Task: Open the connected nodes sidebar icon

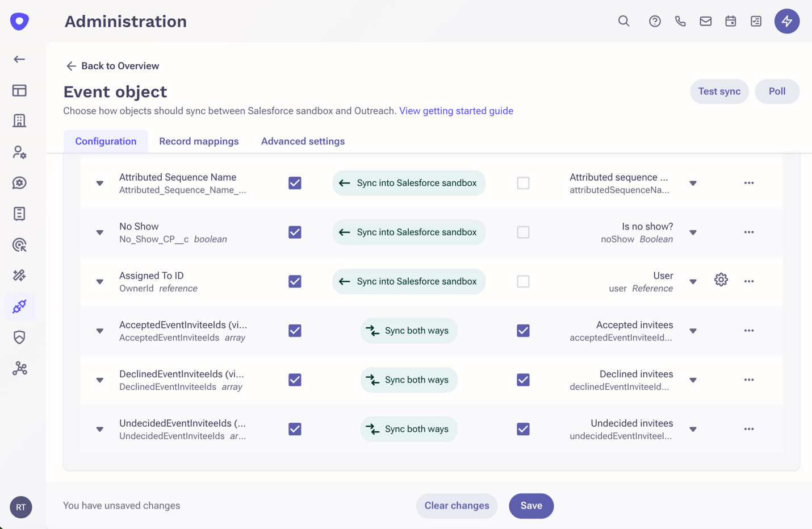Action: click(x=19, y=368)
